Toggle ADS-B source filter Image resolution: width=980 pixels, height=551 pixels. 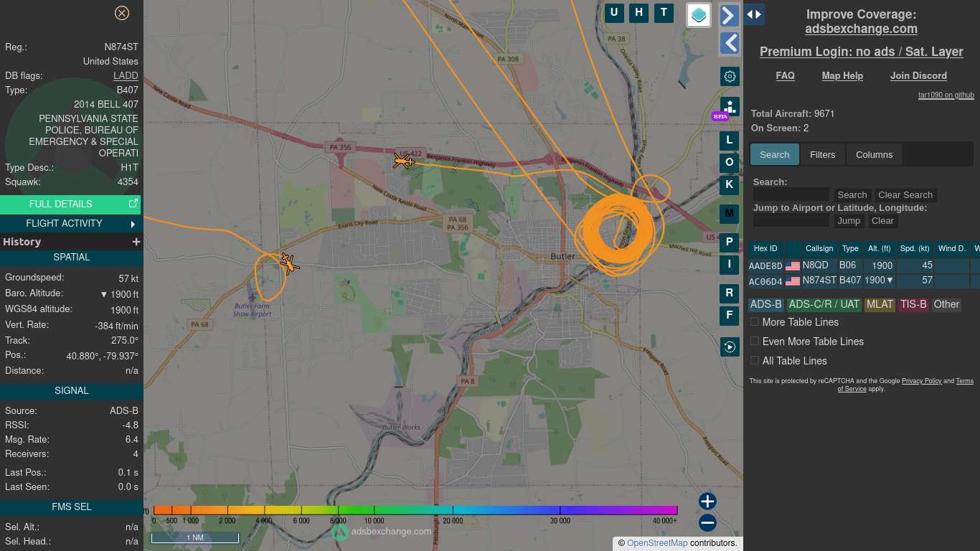[x=766, y=305]
